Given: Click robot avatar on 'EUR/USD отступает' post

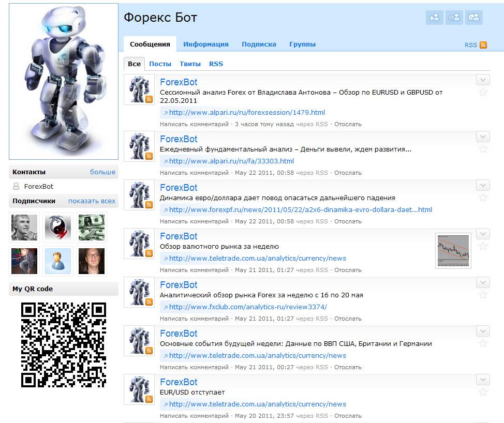Looking at the screenshot, I should (x=139, y=389).
